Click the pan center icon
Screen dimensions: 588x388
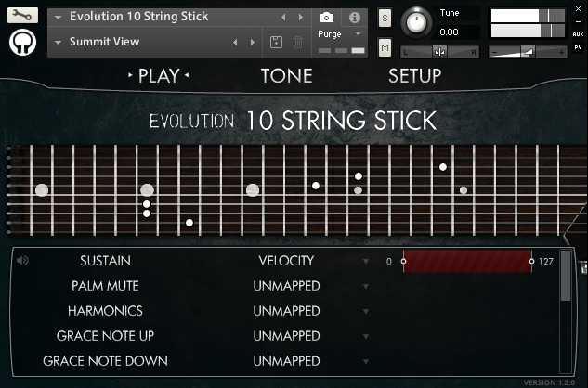pos(439,52)
